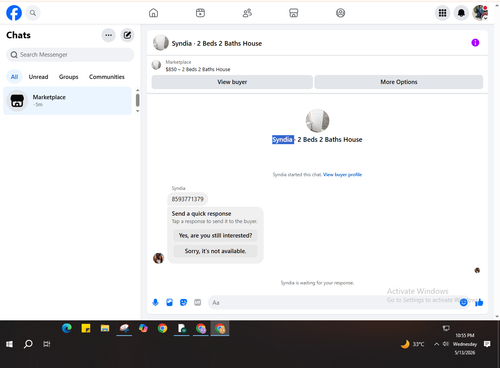
Task: Open the Friends icon in the top bar
Action: [247, 13]
